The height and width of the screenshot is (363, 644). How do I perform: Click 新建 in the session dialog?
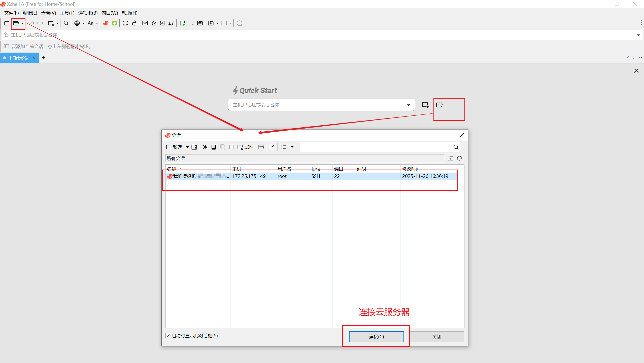(x=174, y=147)
